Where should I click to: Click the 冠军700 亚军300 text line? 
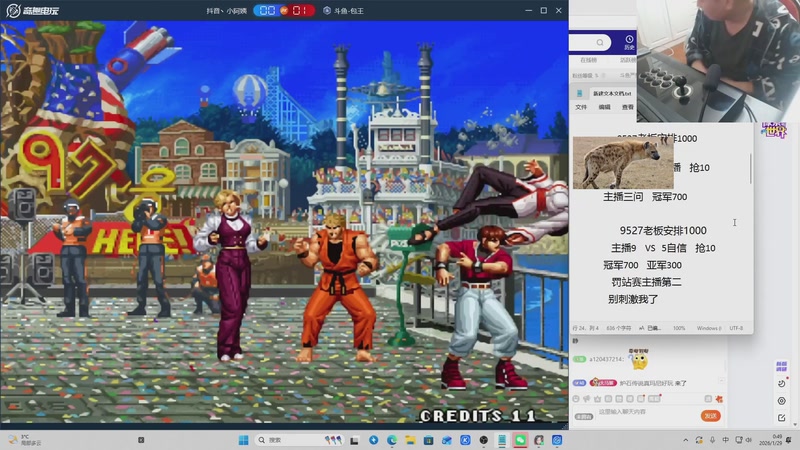tap(642, 265)
